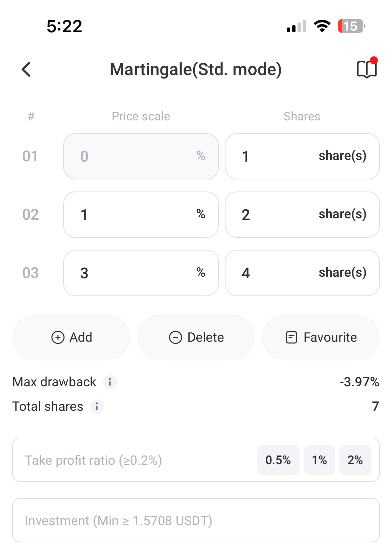Tap the minus circle Delete icon

point(176,337)
